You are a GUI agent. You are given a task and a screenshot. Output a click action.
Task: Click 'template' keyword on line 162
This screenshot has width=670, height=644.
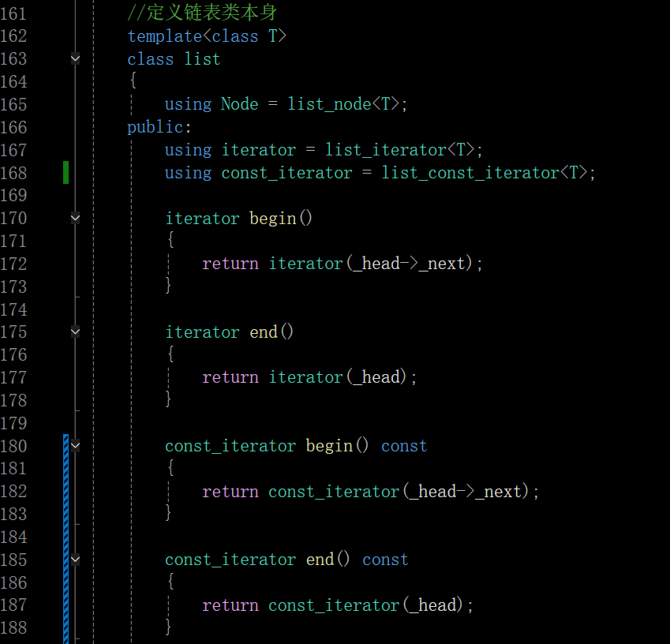164,37
